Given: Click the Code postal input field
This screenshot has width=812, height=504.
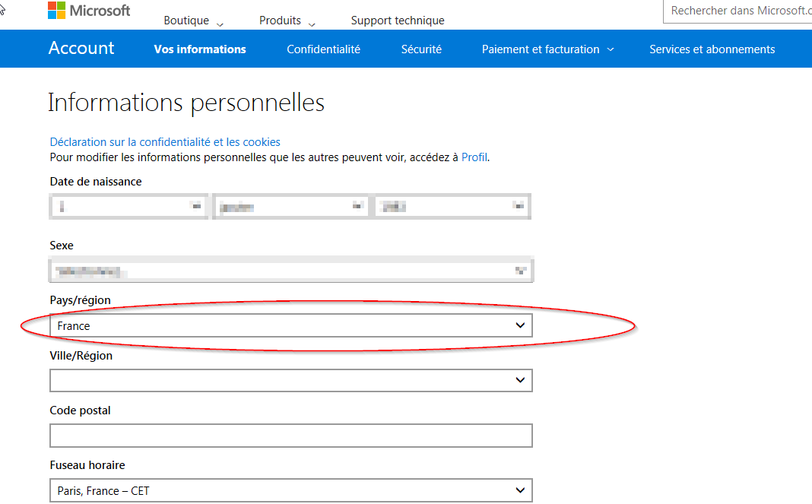Looking at the screenshot, I should click(x=291, y=436).
